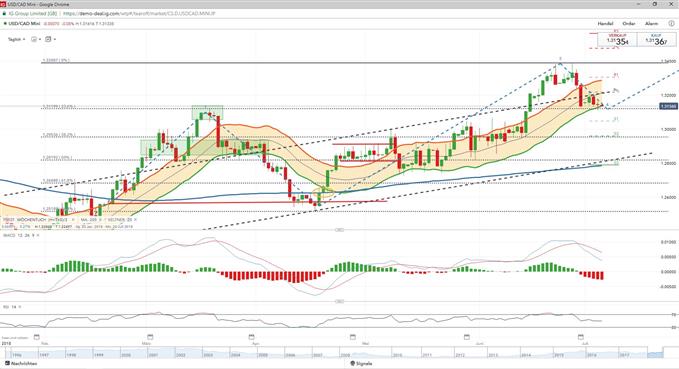
Task: Click the 1997 year in timeline navigator
Action: (45, 355)
